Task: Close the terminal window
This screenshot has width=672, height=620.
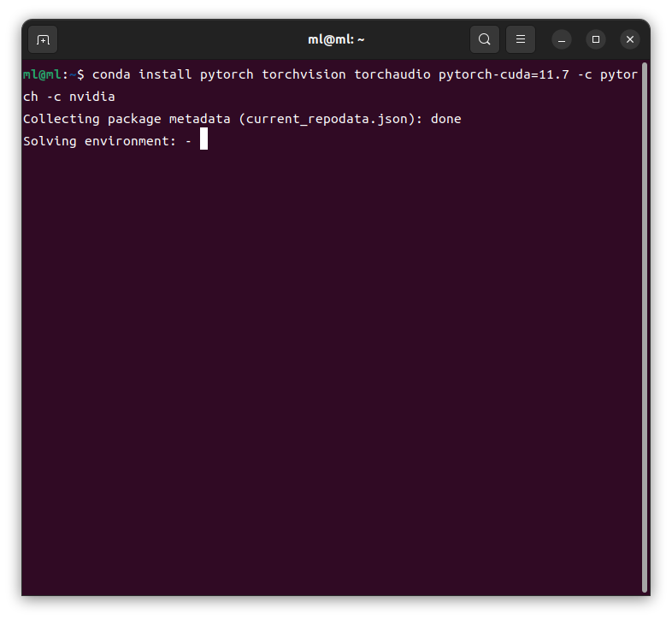Action: tap(630, 40)
